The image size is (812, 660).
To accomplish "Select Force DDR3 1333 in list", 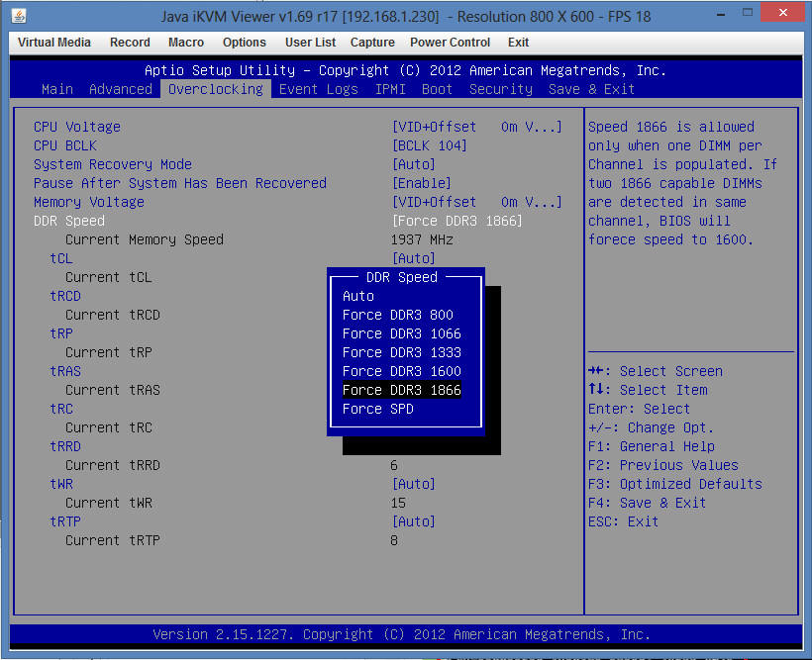I will (401, 352).
